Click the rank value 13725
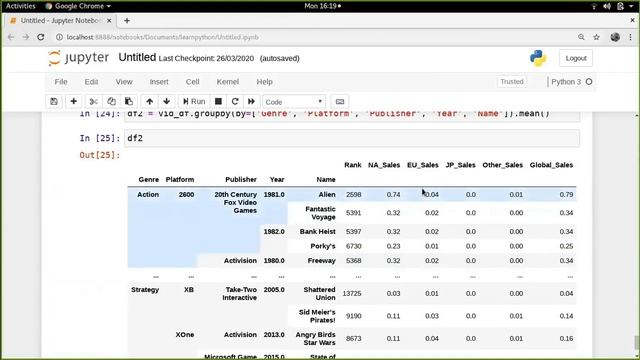The height and width of the screenshot is (360, 640). (x=352, y=293)
